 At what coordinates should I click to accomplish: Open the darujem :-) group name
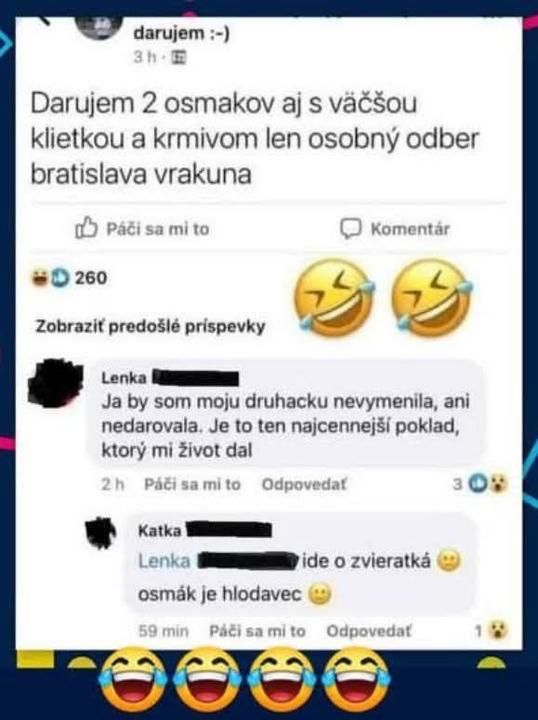tap(181, 33)
